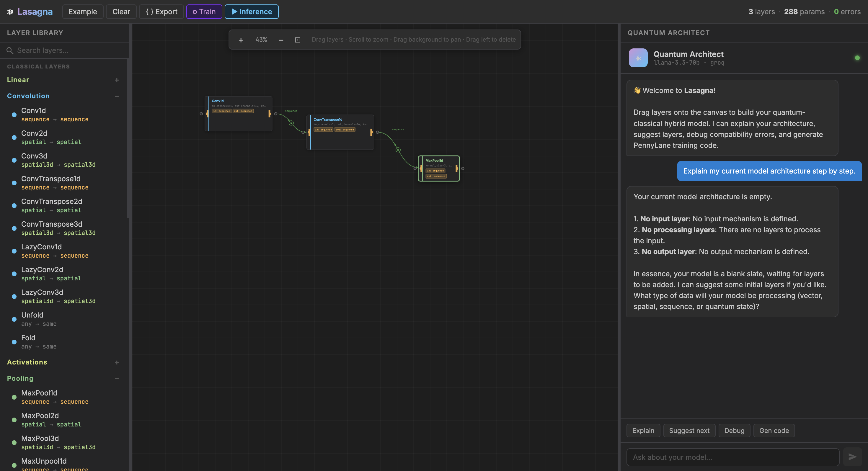
Task: Click the Gen code quick action
Action: [x=774, y=431]
